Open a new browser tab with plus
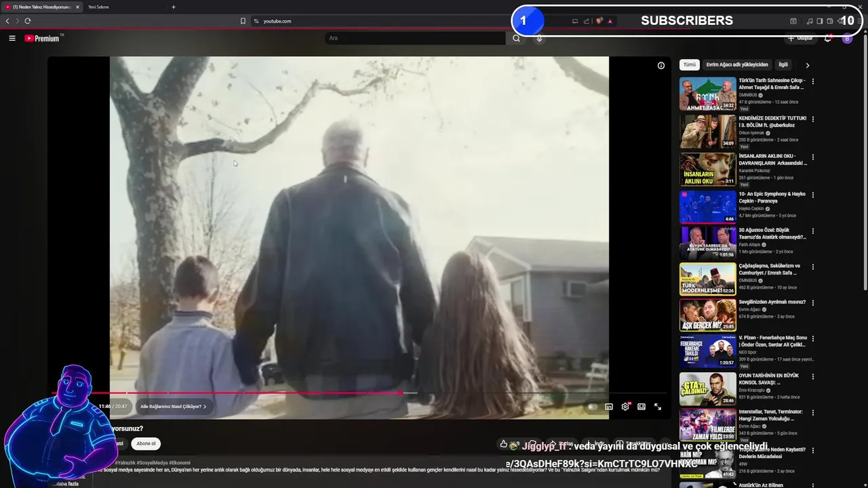Screen dimensions: 868x488 tap(173, 7)
